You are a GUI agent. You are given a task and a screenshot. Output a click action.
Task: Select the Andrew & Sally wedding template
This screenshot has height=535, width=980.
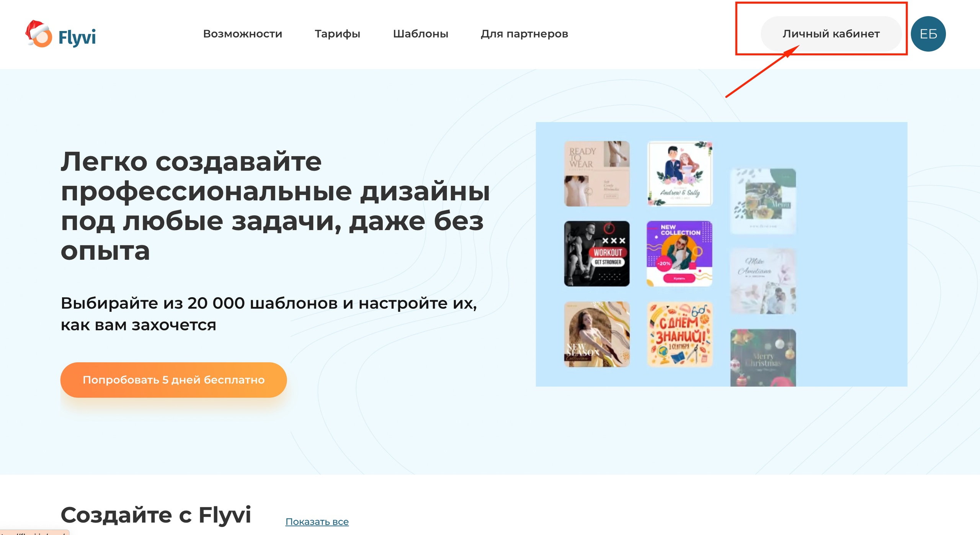[x=679, y=173]
